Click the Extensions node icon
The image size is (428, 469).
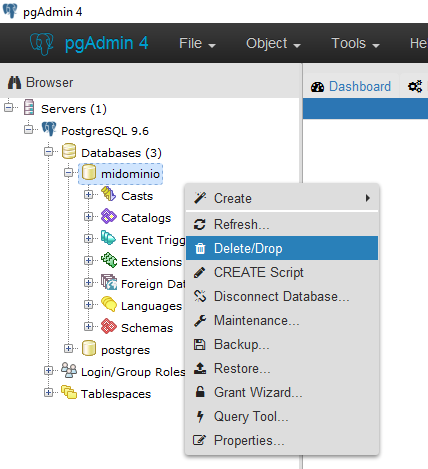109,261
